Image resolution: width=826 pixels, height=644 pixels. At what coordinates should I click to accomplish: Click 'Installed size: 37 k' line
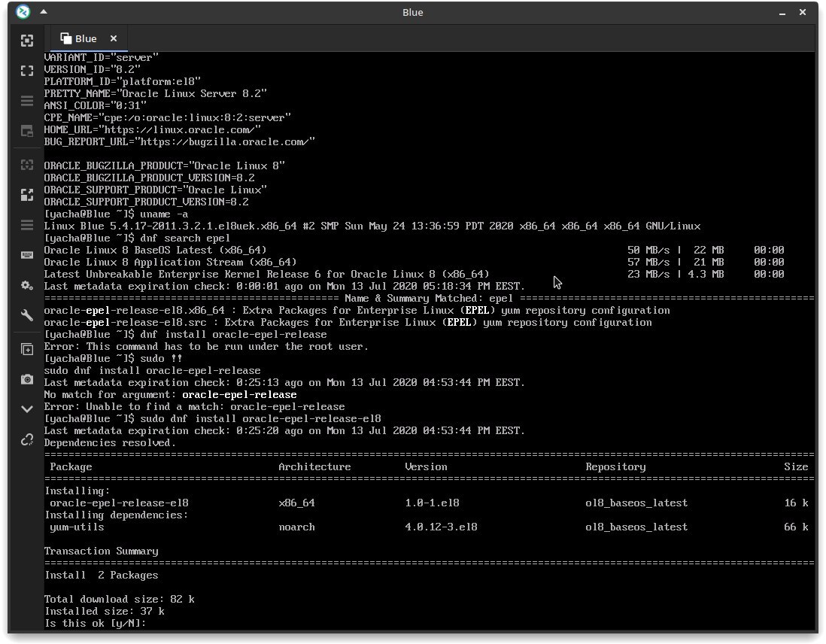tap(105, 612)
